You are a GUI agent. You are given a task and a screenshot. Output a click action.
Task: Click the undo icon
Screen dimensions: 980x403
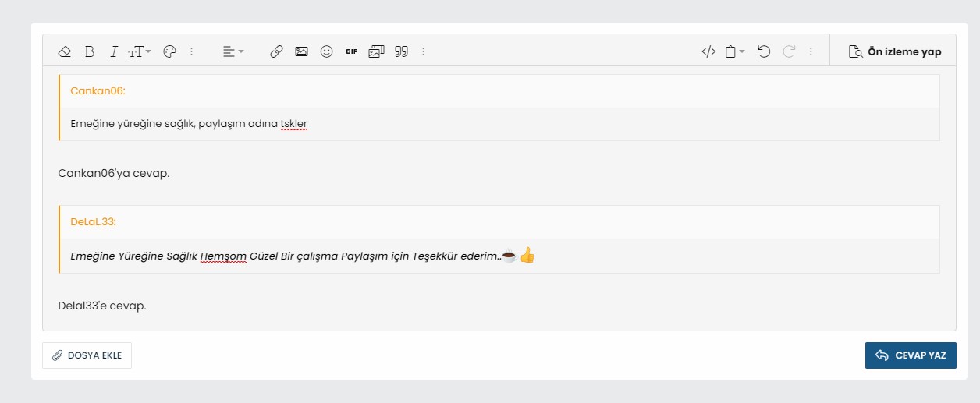pyautogui.click(x=764, y=51)
